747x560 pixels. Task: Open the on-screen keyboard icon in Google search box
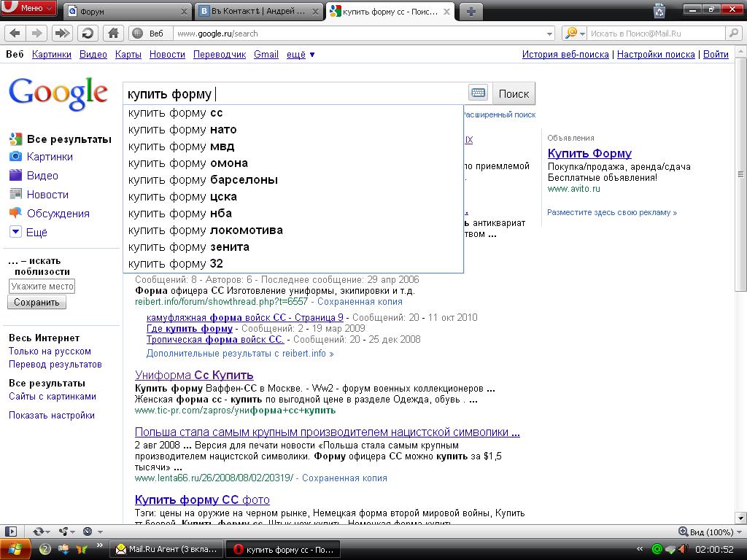[x=478, y=93]
